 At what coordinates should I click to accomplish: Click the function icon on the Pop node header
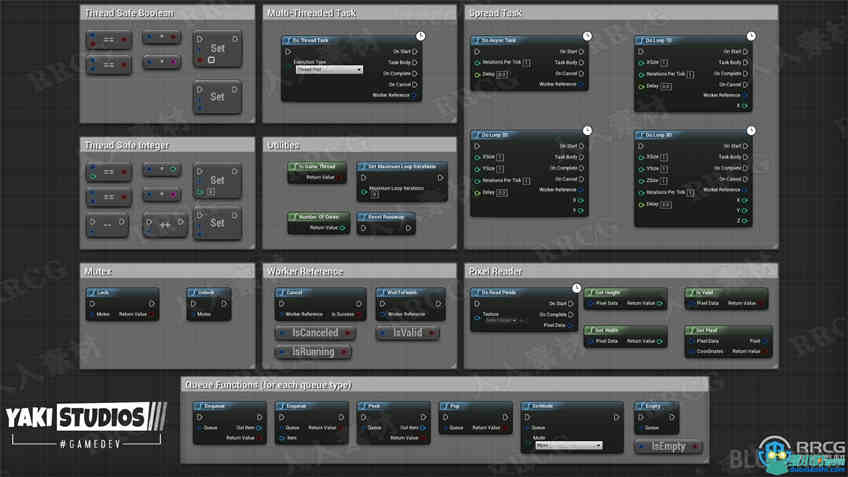pyautogui.click(x=446, y=406)
